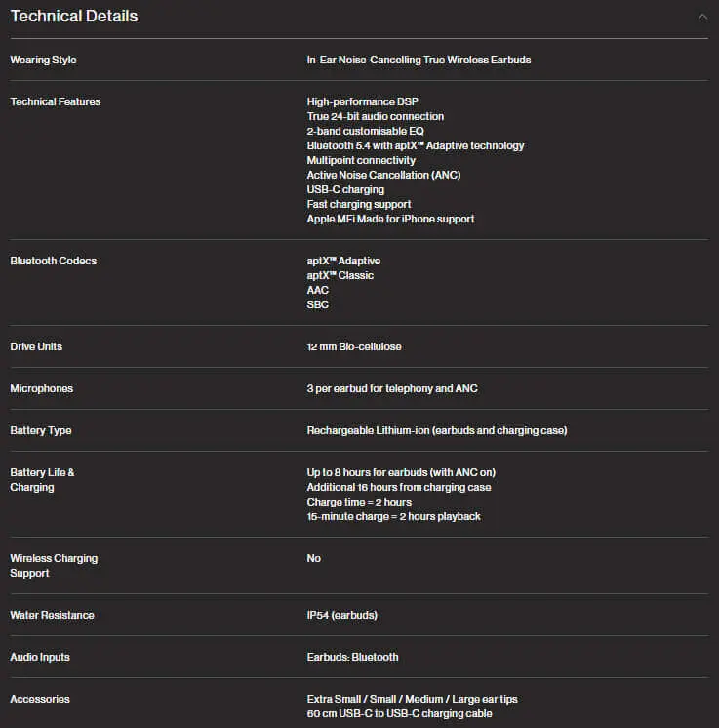Select the Multipoint connectivity line
Screen dimensions: 719x728
pyautogui.click(x=361, y=160)
